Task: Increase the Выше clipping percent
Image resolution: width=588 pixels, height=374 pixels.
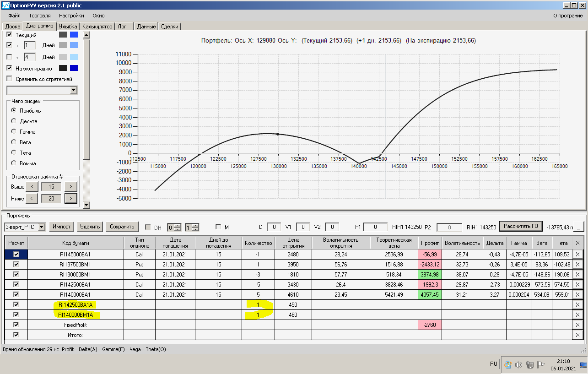Action: coord(71,187)
